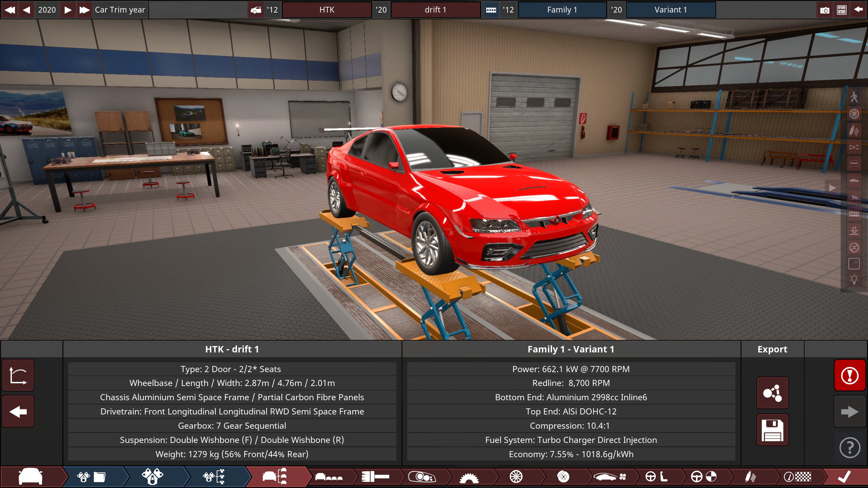Toggle garage lighting with lightbulb icon
The image size is (868, 488).
coord(854,280)
